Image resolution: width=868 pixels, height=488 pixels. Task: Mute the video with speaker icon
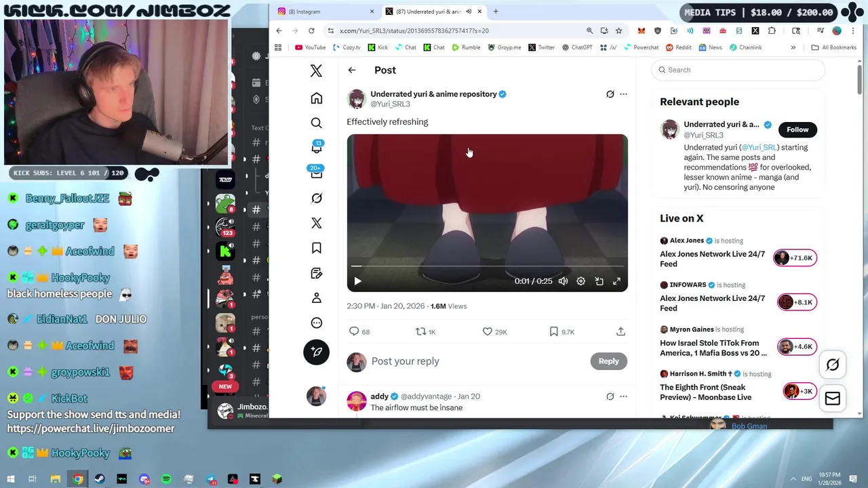[563, 281]
